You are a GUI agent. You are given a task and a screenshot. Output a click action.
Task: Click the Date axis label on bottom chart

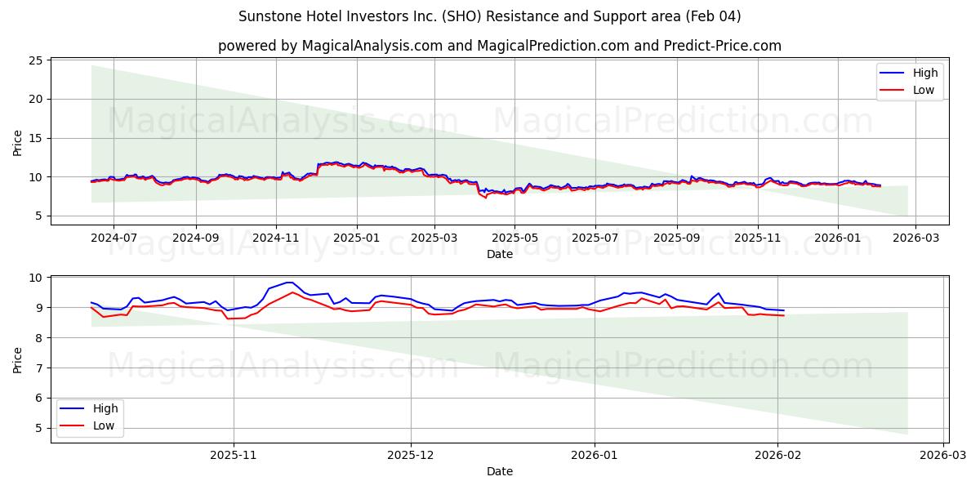point(501,471)
